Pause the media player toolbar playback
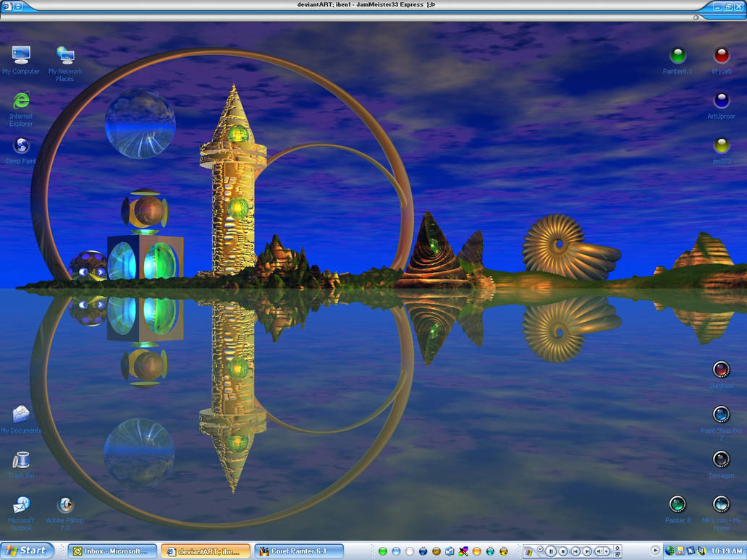 551,551
